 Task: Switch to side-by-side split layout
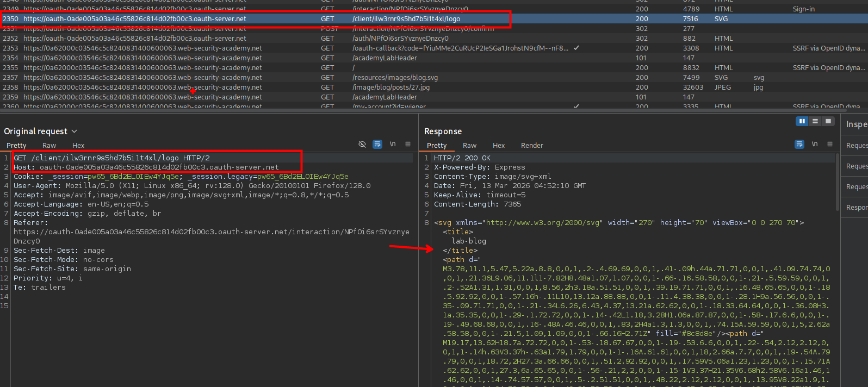click(802, 121)
